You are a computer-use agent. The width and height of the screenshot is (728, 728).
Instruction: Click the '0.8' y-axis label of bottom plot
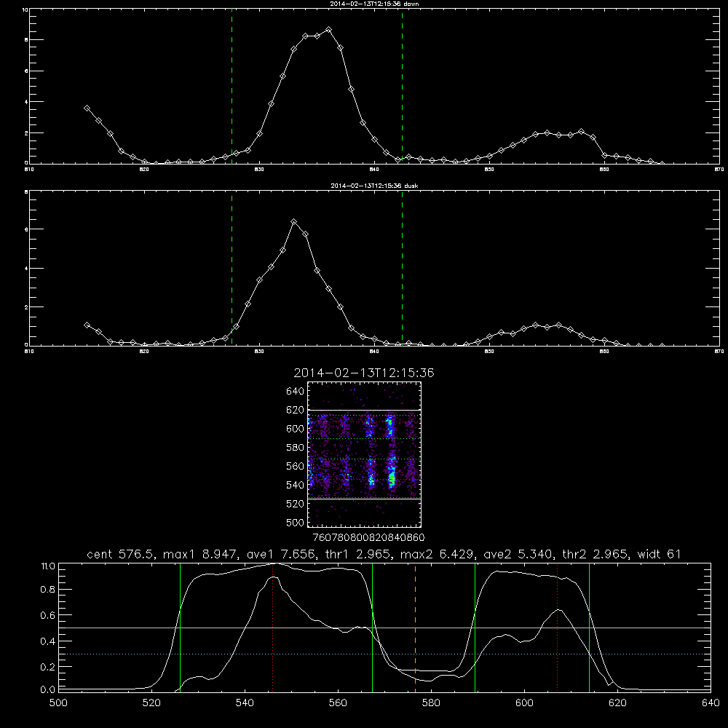[x=48, y=589]
